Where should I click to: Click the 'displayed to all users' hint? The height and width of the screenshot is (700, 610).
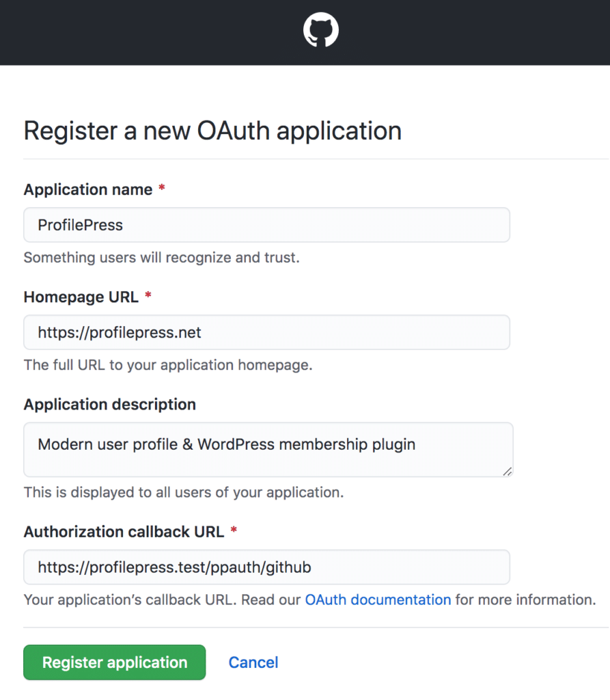point(183,492)
